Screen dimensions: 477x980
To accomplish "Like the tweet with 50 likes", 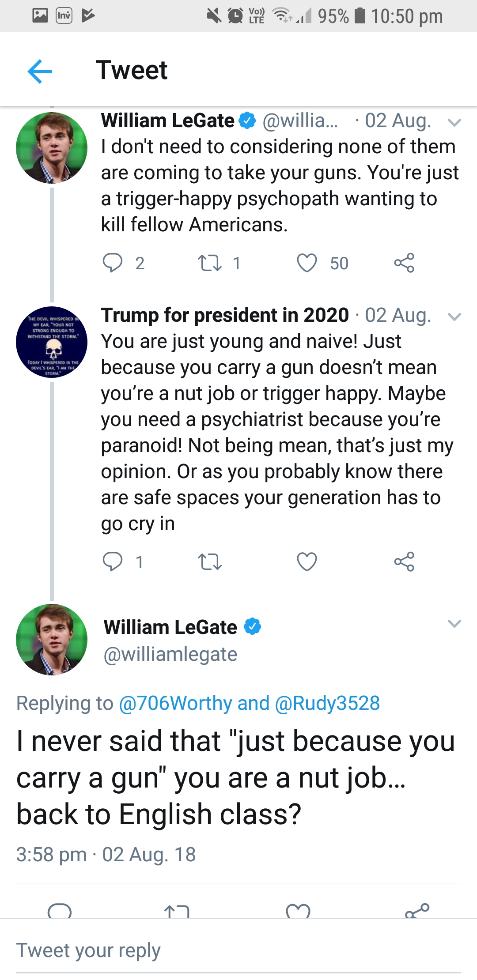I will coord(307,263).
